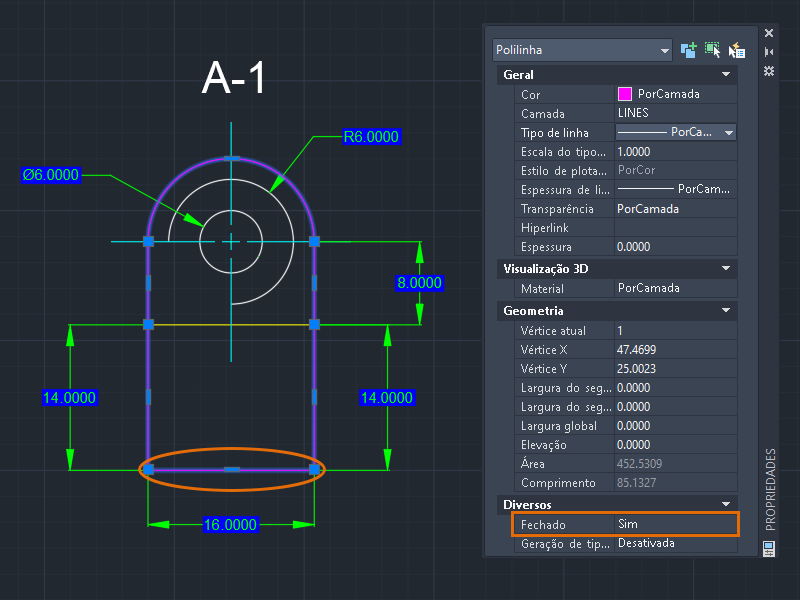Viewport: 800px width, 600px height.
Task: Collapse the Visualização 3D section
Action: pyautogui.click(x=726, y=269)
